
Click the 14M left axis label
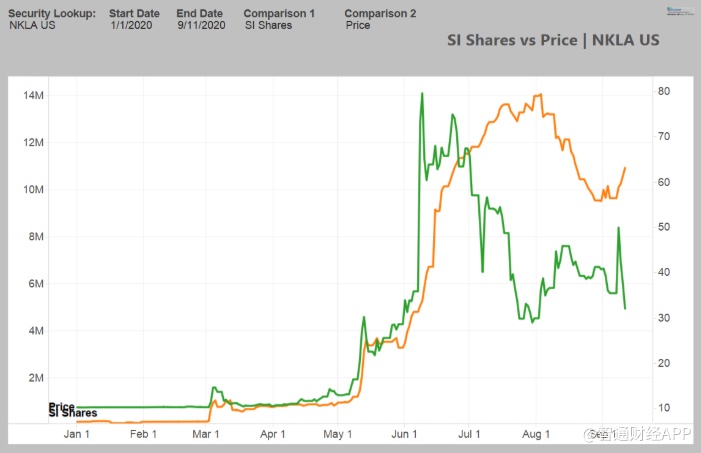pyautogui.click(x=32, y=95)
